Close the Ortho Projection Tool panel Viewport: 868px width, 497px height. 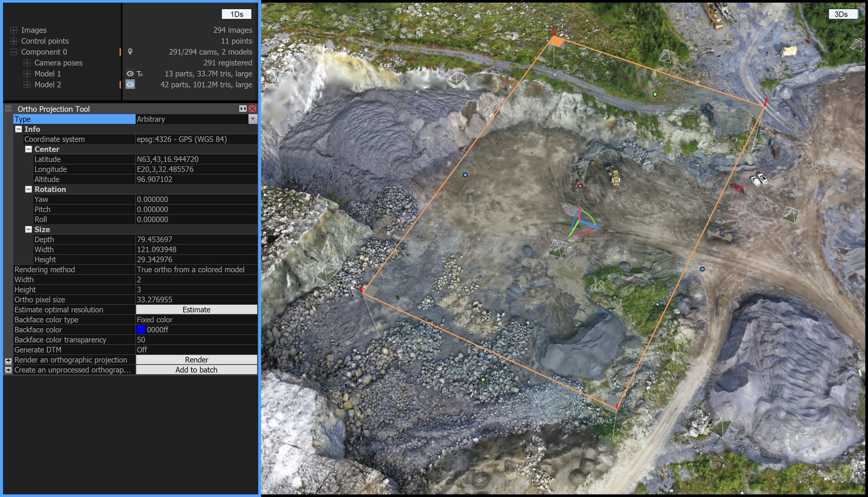(x=252, y=109)
